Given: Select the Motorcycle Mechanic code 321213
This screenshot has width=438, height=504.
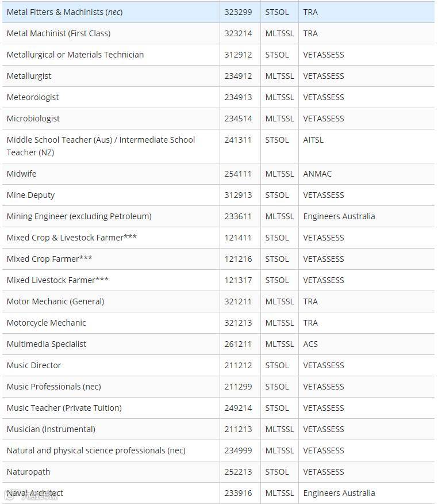Looking at the screenshot, I should pyautogui.click(x=238, y=323).
